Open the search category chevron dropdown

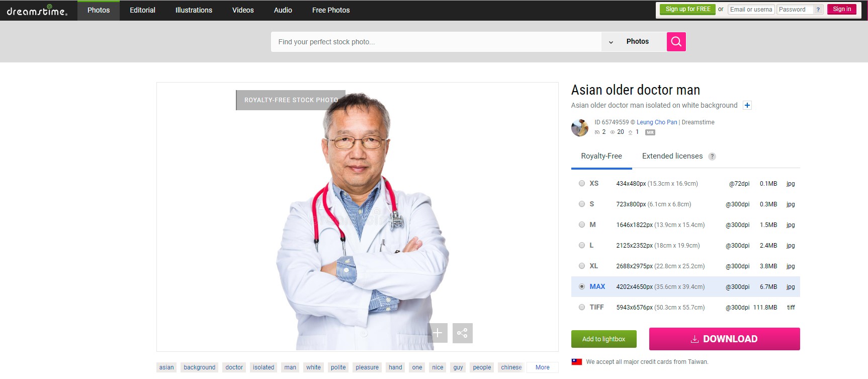coord(611,42)
